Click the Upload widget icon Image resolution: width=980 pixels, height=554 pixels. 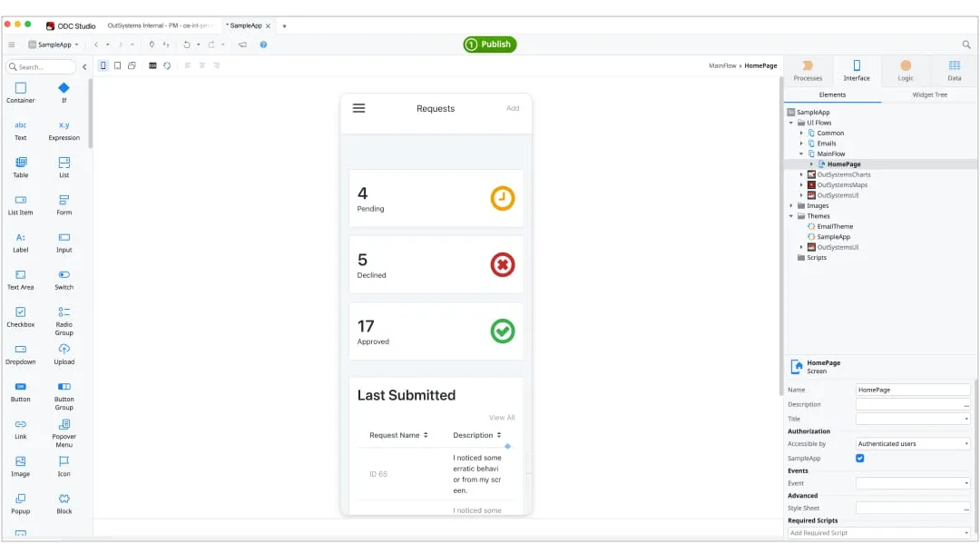pyautogui.click(x=64, y=350)
